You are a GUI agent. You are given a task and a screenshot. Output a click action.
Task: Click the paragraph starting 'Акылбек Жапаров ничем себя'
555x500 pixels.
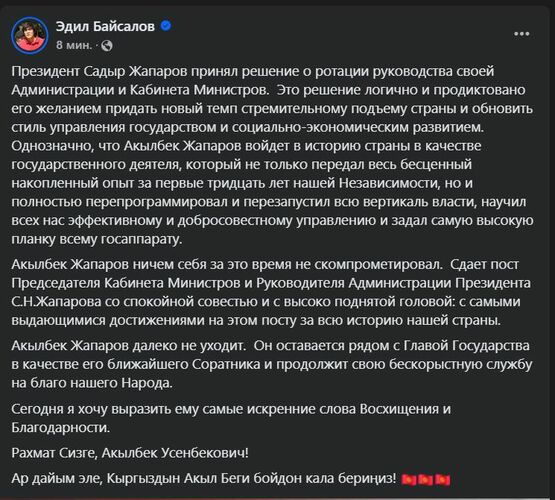pos(271,292)
